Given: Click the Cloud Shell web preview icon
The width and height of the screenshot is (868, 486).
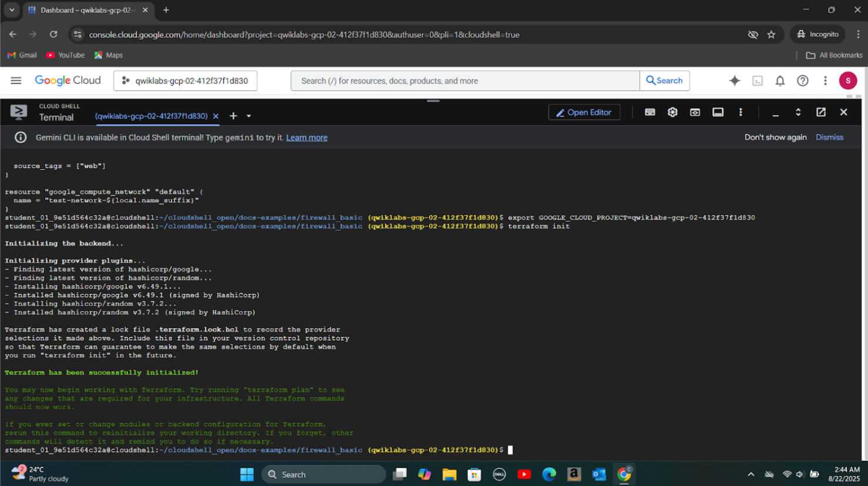Looking at the screenshot, I should [695, 112].
